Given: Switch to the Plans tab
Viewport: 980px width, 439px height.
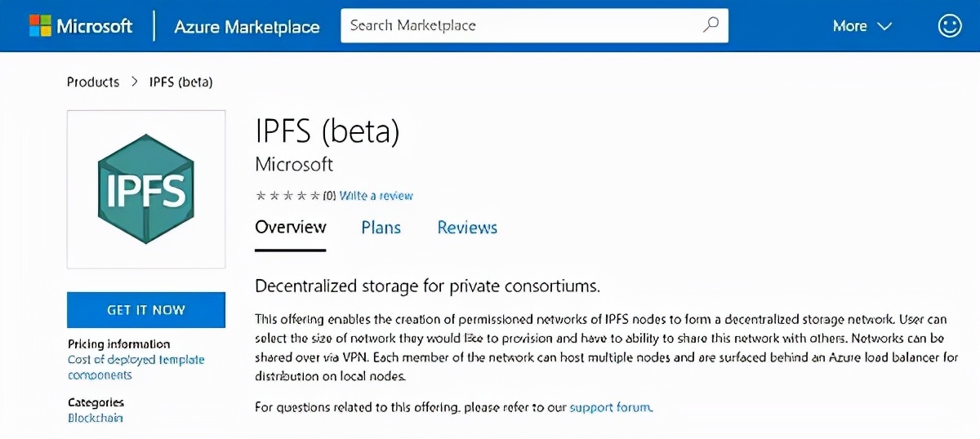Looking at the screenshot, I should pos(381,228).
